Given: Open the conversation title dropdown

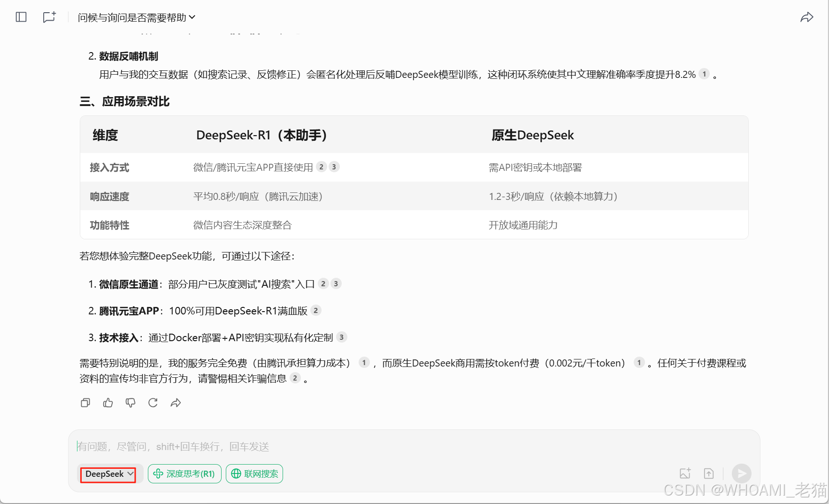Looking at the screenshot, I should [x=136, y=17].
